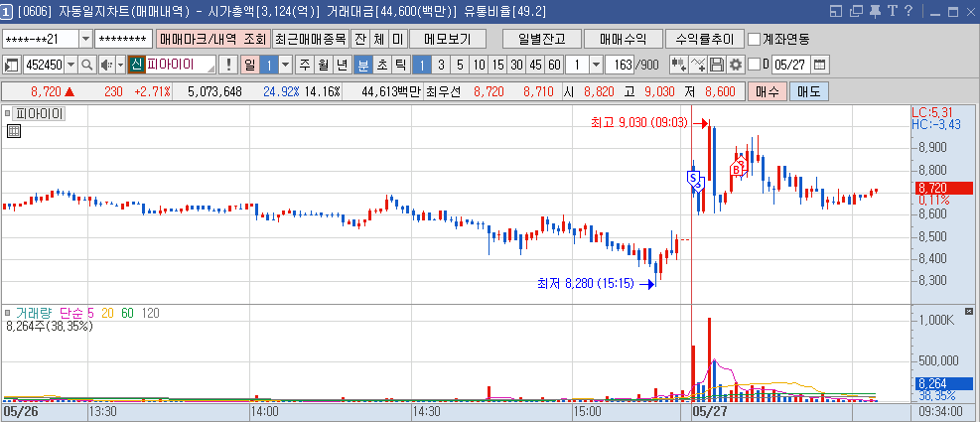The width and height of the screenshot is (980, 422).
Task: Select the 60 minute interval tab
Action: click(554, 65)
